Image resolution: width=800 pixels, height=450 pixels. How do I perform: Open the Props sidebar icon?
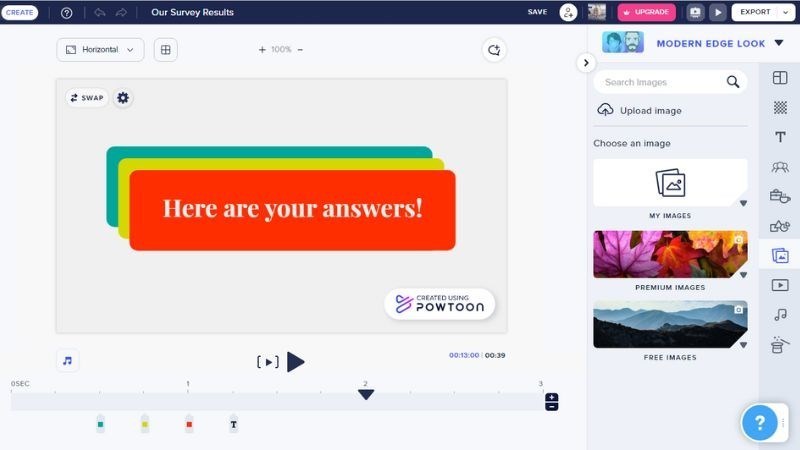pyautogui.click(x=780, y=196)
